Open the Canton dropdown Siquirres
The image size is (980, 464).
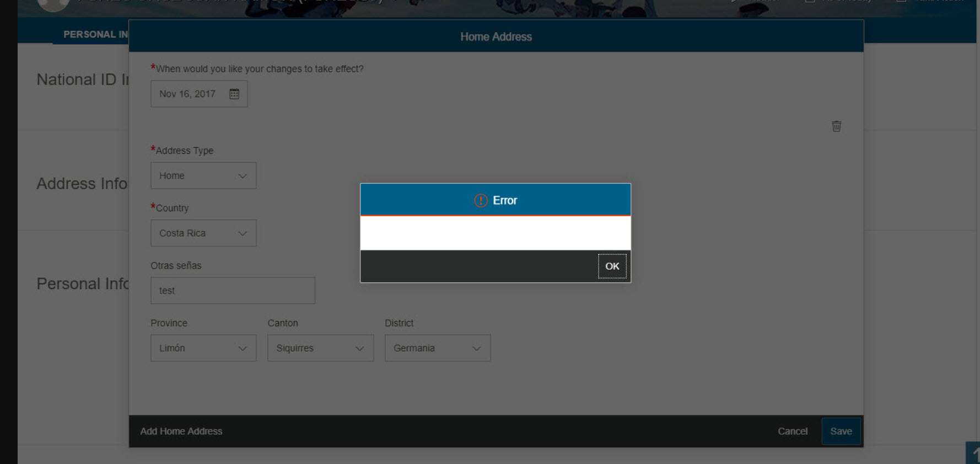(320, 348)
